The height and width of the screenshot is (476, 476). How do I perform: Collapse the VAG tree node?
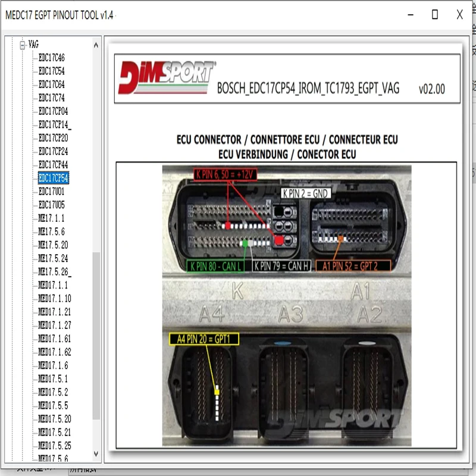(x=23, y=45)
